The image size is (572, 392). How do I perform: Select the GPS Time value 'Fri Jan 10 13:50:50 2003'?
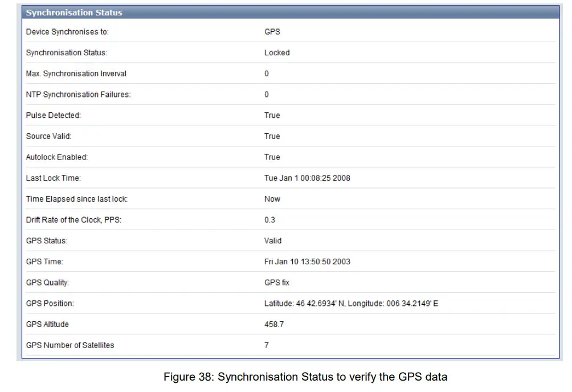click(307, 262)
